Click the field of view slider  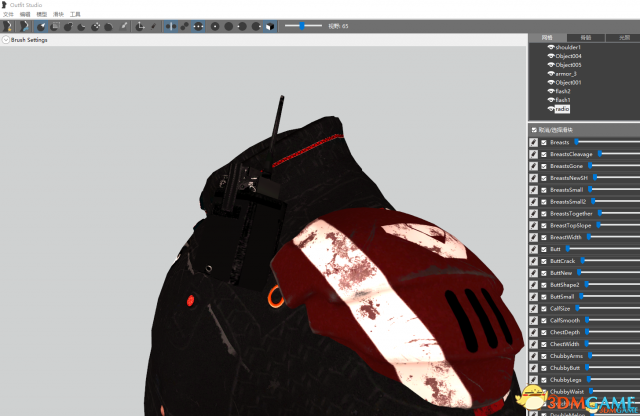coord(303,26)
